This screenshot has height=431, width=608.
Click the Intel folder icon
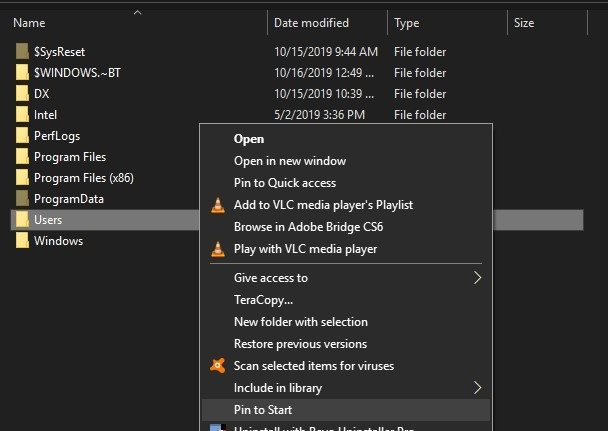pyautogui.click(x=22, y=115)
